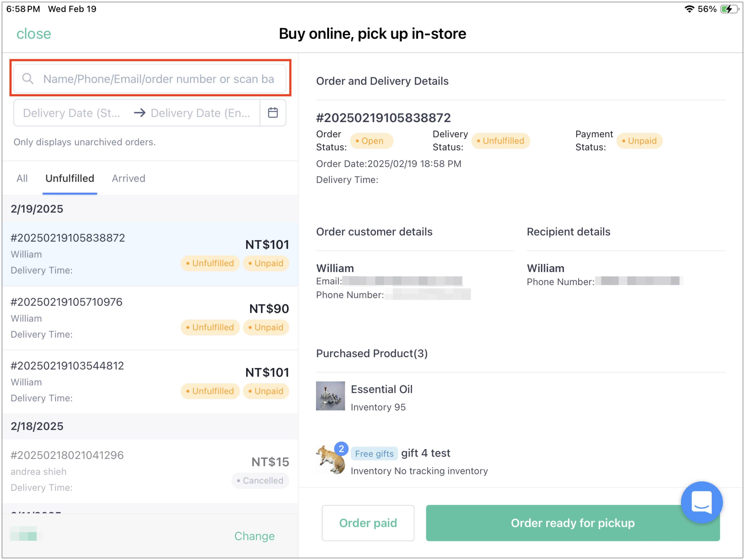Click the close link at top left
Screen dimensions: 745x560
(34, 34)
